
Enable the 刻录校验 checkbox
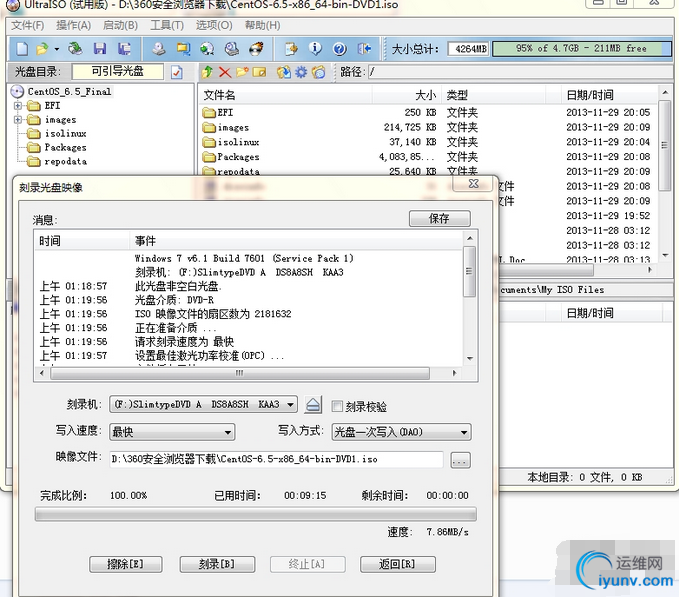tap(337, 406)
